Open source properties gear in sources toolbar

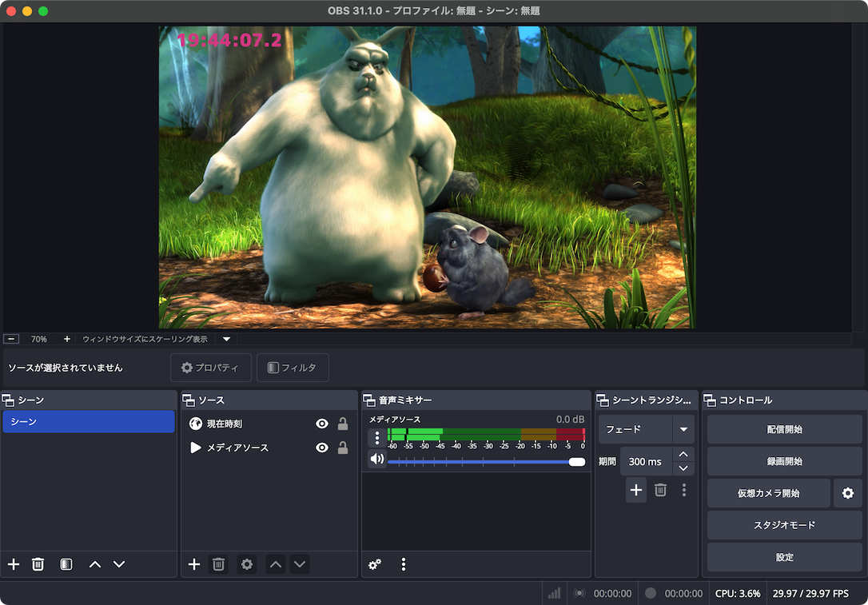[247, 564]
